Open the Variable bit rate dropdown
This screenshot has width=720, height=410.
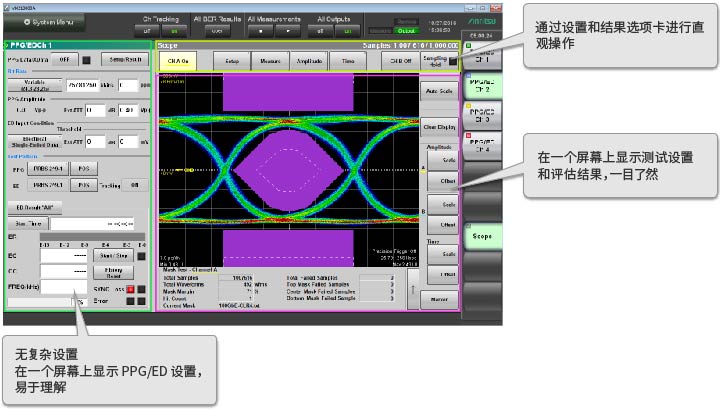[x=35, y=85]
